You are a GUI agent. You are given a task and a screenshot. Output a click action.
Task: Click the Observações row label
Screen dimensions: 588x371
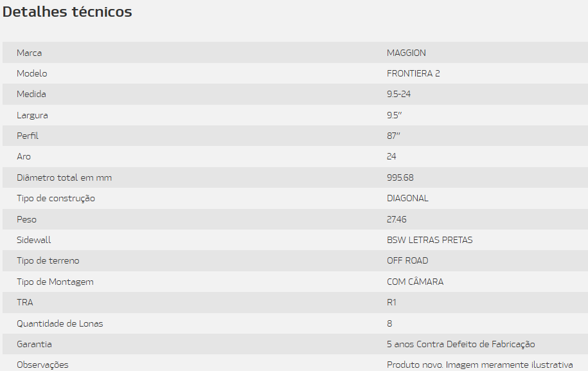[x=42, y=365]
